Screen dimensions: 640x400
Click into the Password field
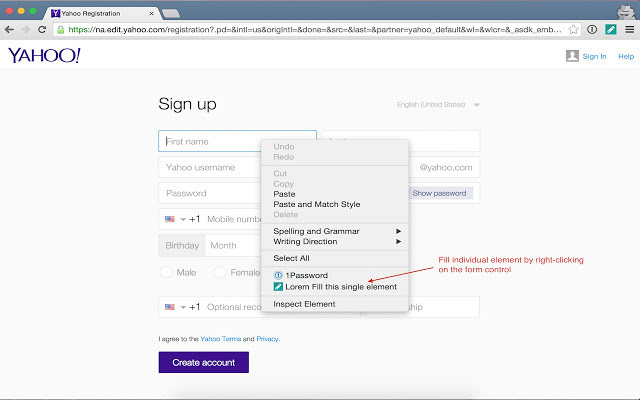coord(210,193)
